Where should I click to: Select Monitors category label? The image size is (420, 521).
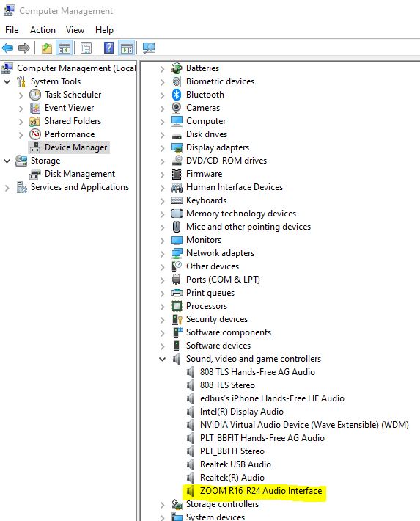click(204, 240)
